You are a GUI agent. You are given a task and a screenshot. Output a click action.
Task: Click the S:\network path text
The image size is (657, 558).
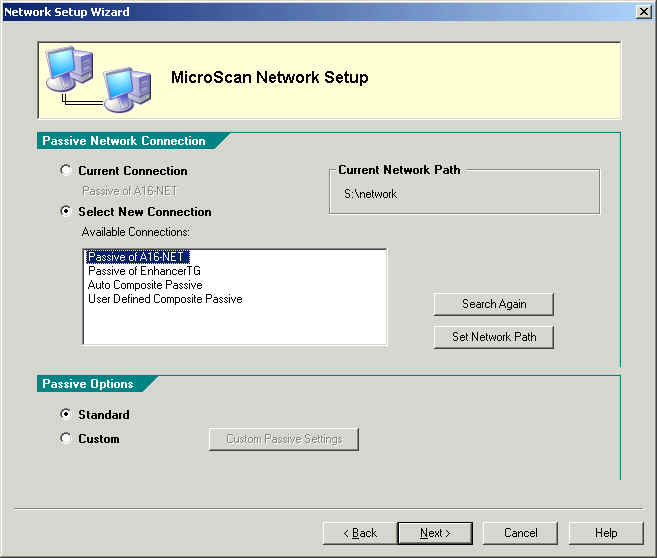click(370, 194)
